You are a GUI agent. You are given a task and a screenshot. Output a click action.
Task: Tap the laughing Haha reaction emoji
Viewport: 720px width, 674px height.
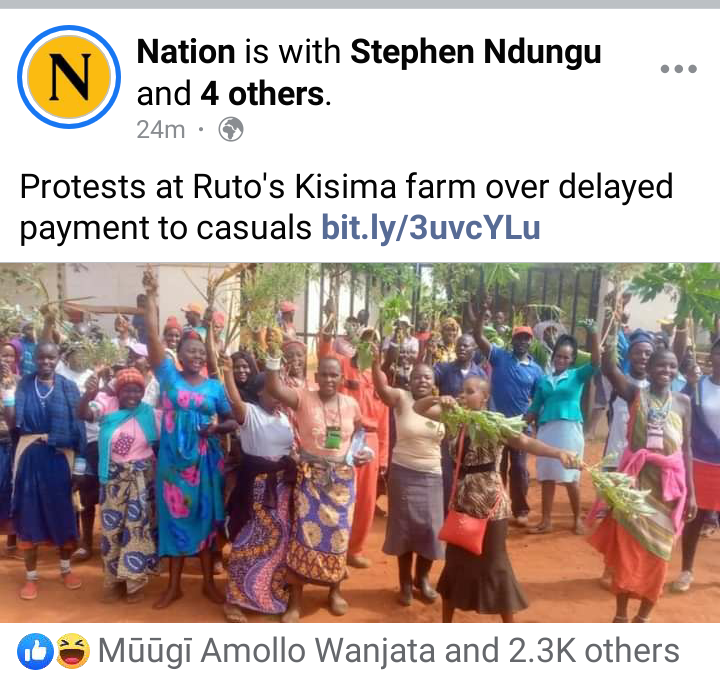[73, 651]
